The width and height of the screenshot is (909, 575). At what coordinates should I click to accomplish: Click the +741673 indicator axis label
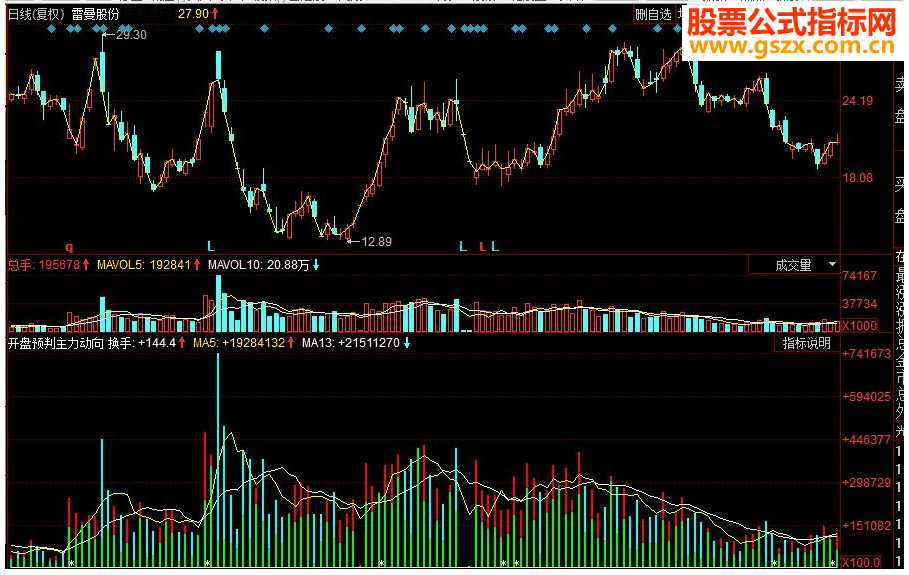point(866,354)
